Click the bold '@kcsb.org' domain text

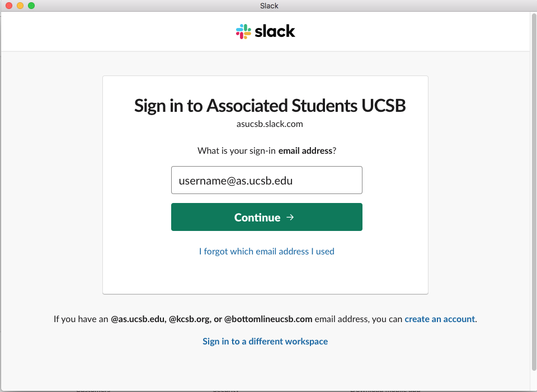click(190, 319)
